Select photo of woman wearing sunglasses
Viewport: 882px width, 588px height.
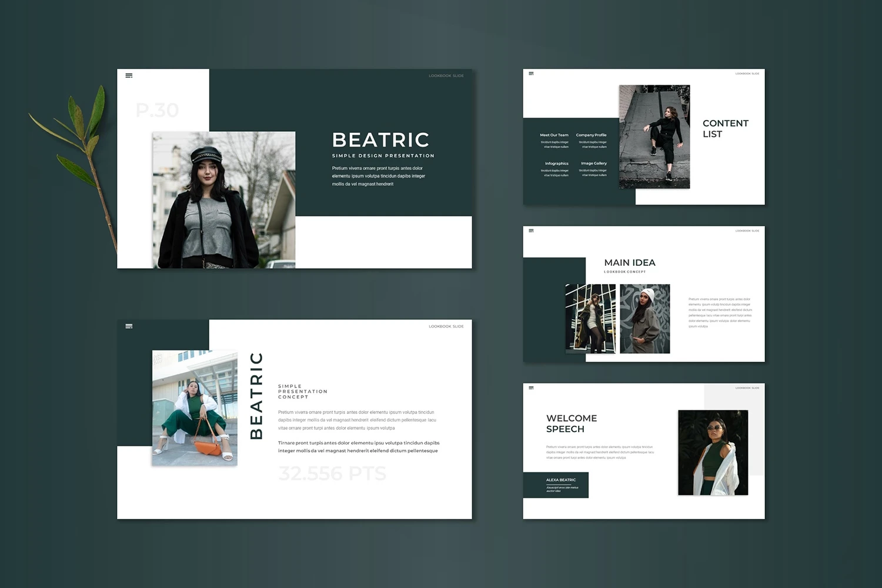tap(713, 452)
